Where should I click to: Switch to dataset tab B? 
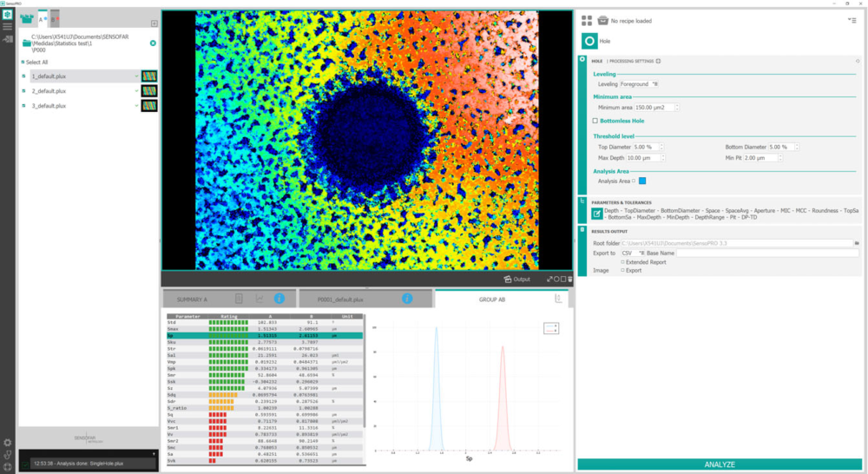click(54, 17)
